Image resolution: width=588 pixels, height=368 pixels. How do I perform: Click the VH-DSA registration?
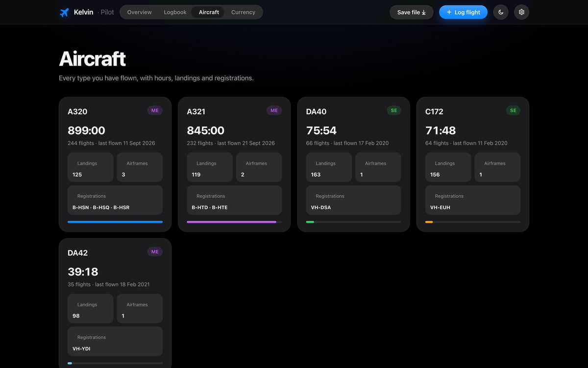tap(321, 208)
